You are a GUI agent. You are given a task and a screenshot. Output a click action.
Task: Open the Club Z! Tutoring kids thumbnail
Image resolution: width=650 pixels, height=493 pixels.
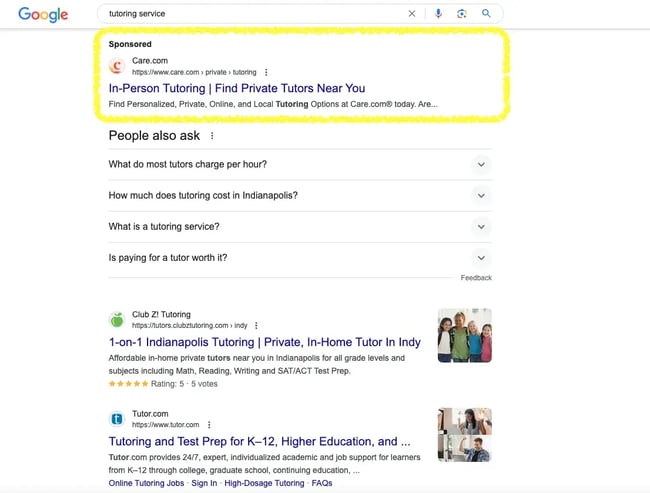click(465, 335)
